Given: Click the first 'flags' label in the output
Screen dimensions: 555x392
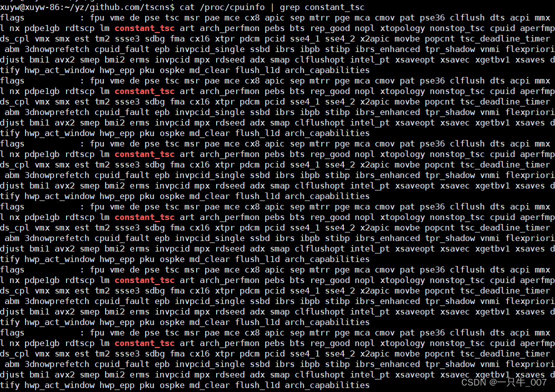Looking at the screenshot, I should [x=13, y=18].
